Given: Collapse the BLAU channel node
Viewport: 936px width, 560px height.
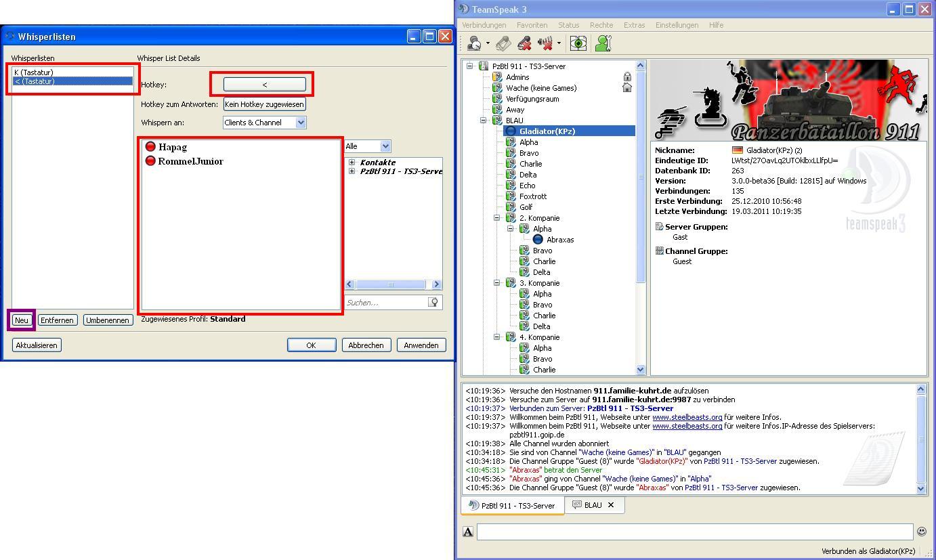Looking at the screenshot, I should point(484,121).
